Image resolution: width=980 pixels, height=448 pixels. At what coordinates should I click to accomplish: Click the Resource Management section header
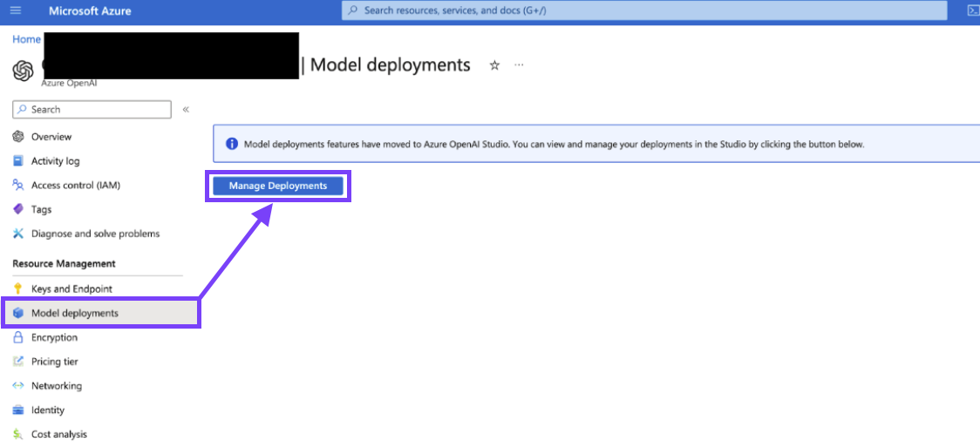[64, 264]
